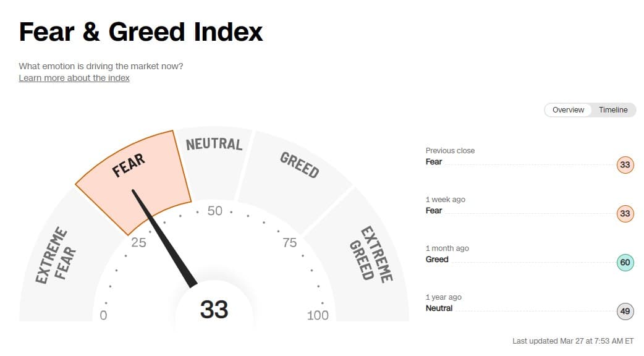The width and height of the screenshot is (644, 356).
Task: Click the large 33 index value
Action: [214, 309]
